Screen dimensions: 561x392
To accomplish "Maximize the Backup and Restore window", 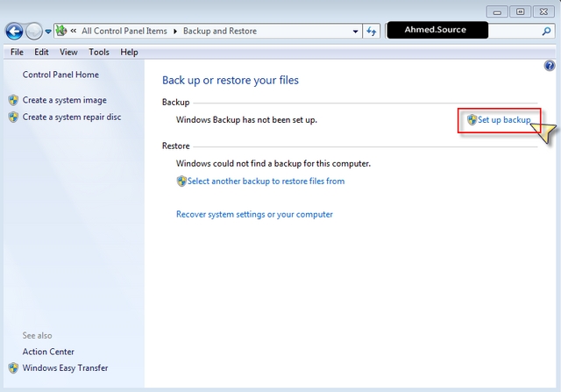I will click(x=520, y=11).
